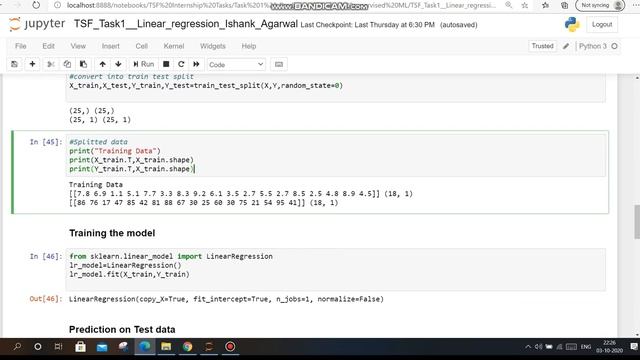Restart the kernel using the circular arrow

pos(181,64)
